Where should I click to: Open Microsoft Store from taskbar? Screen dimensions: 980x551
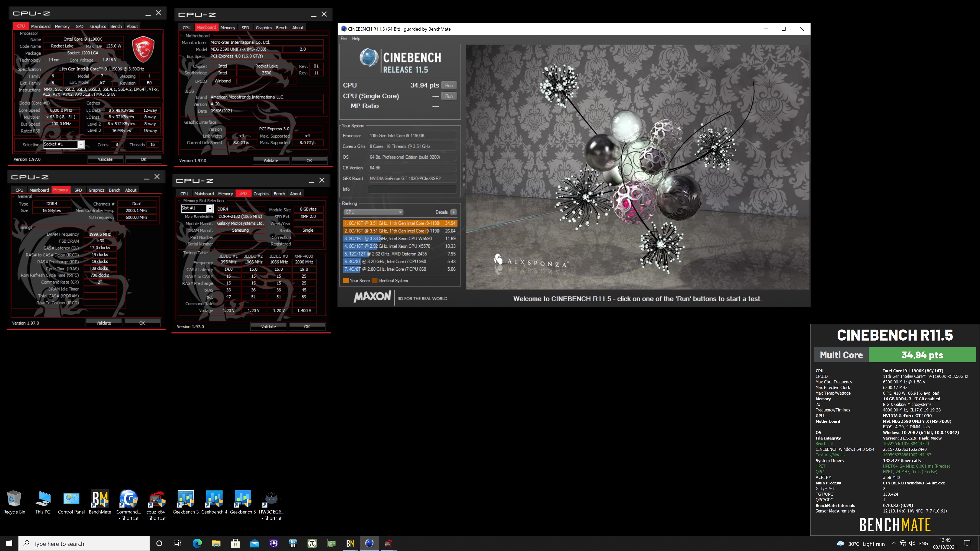[x=236, y=543]
